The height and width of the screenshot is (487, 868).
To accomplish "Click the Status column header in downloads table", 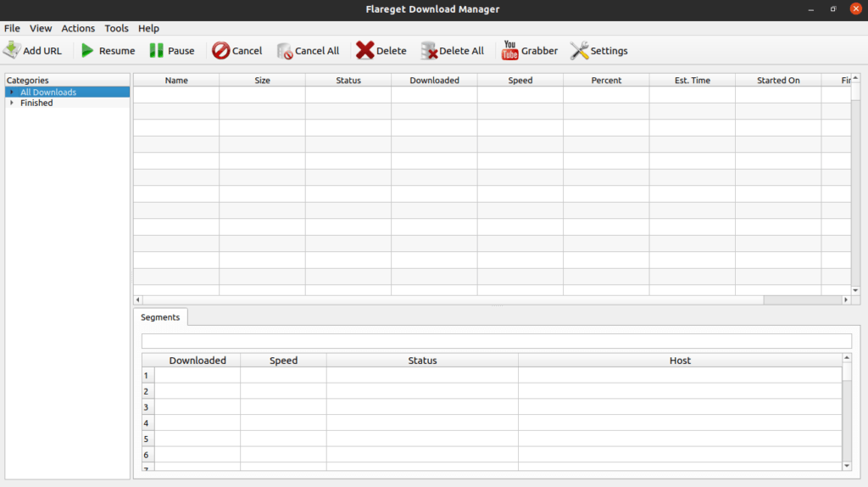I will pyautogui.click(x=348, y=81).
